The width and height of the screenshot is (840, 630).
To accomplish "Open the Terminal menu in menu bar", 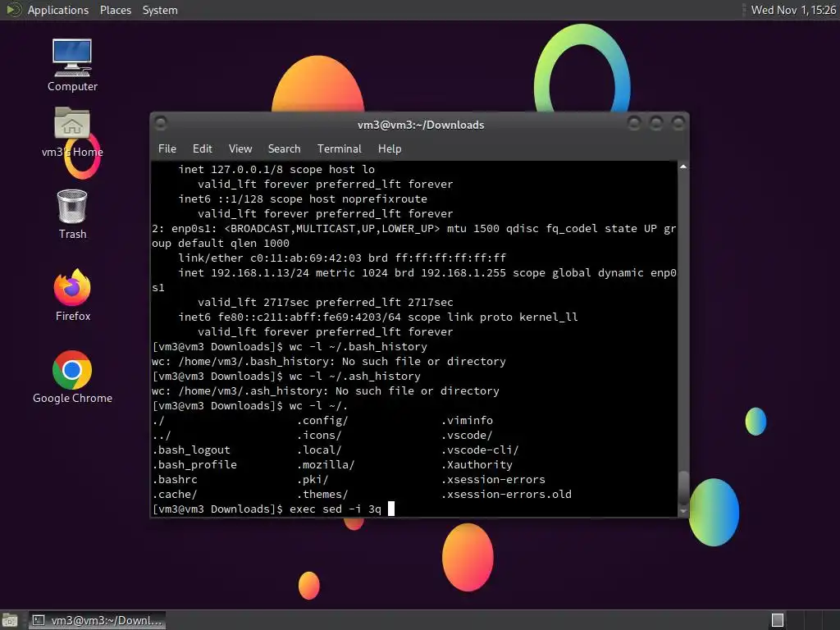I will tap(339, 148).
